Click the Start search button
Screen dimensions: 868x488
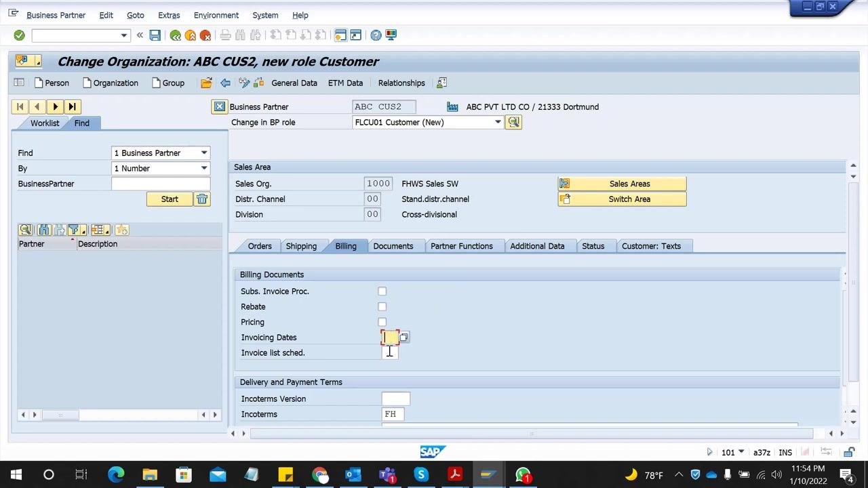point(170,199)
